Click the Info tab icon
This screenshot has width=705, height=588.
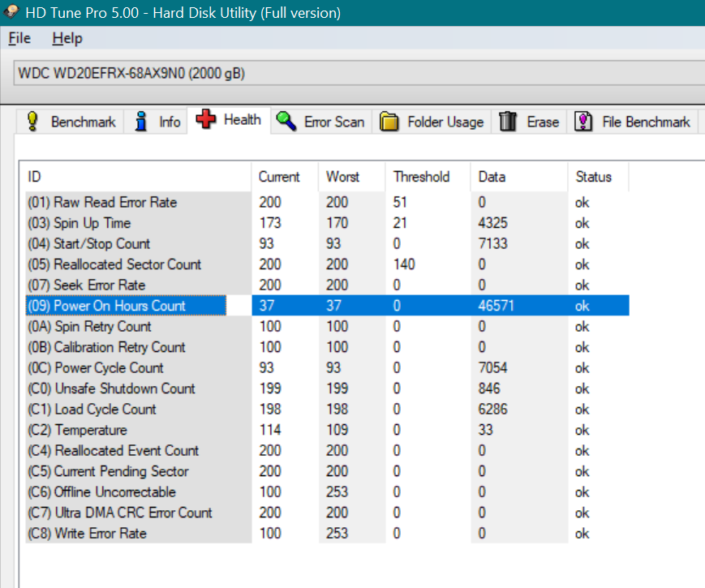pyautogui.click(x=141, y=122)
